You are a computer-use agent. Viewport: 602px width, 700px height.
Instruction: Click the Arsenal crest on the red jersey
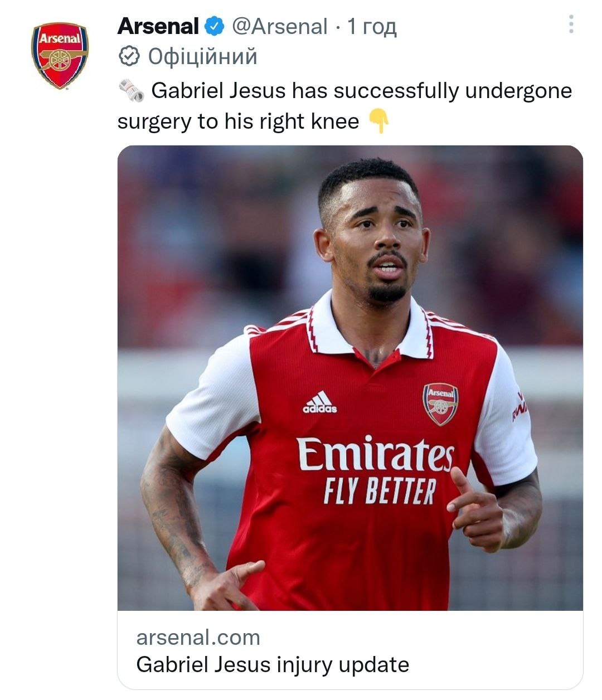(440, 404)
